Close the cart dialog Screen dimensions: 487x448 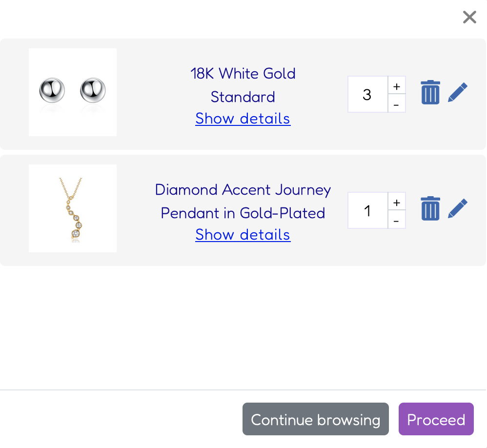tap(469, 17)
